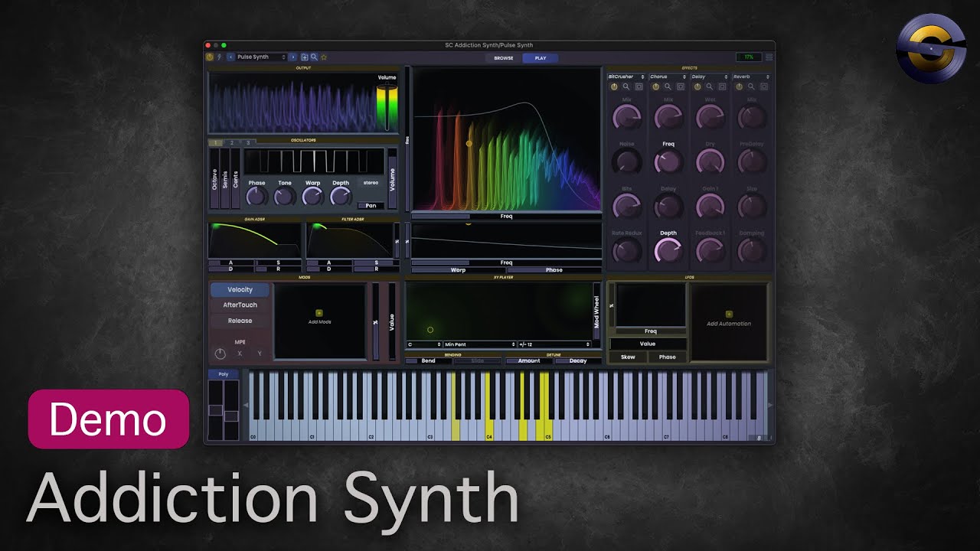This screenshot has width=980, height=551.
Task: Click the Add Automation plus icon
Action: 729,314
